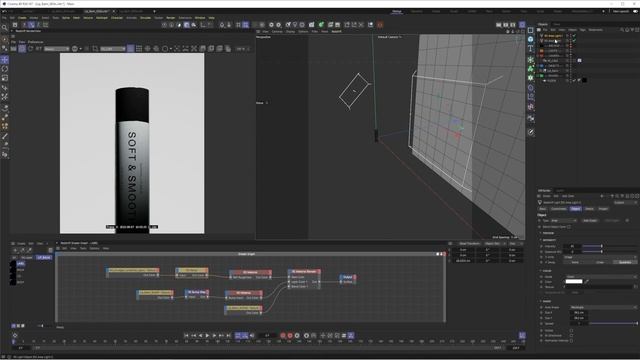This screenshot has height=360, width=640.
Task: Collapse the Color section
Action: pyautogui.click(x=546, y=270)
